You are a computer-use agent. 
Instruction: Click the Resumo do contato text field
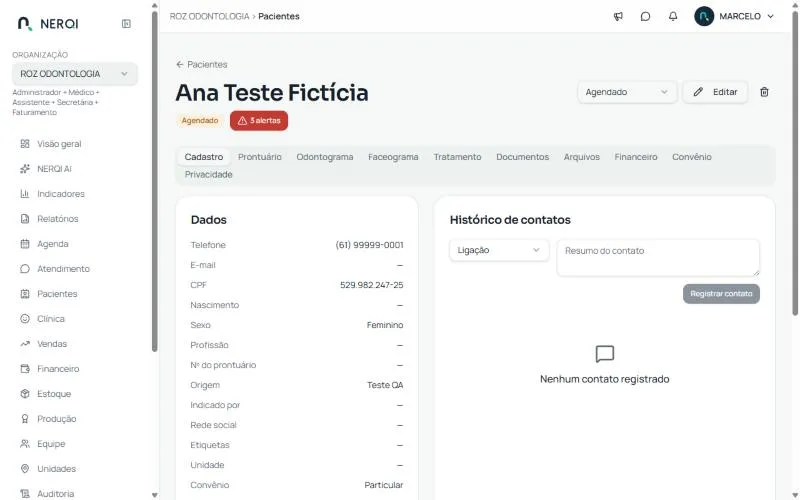(x=658, y=258)
